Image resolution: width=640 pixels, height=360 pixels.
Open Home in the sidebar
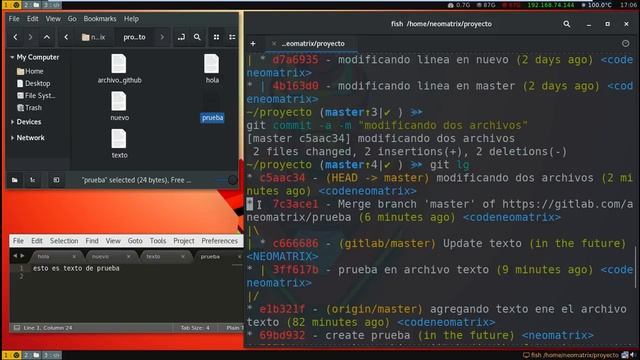tap(30, 71)
